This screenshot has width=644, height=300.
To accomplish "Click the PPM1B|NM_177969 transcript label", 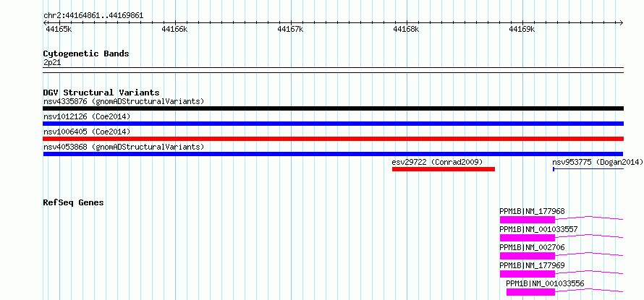I will pyautogui.click(x=533, y=265).
